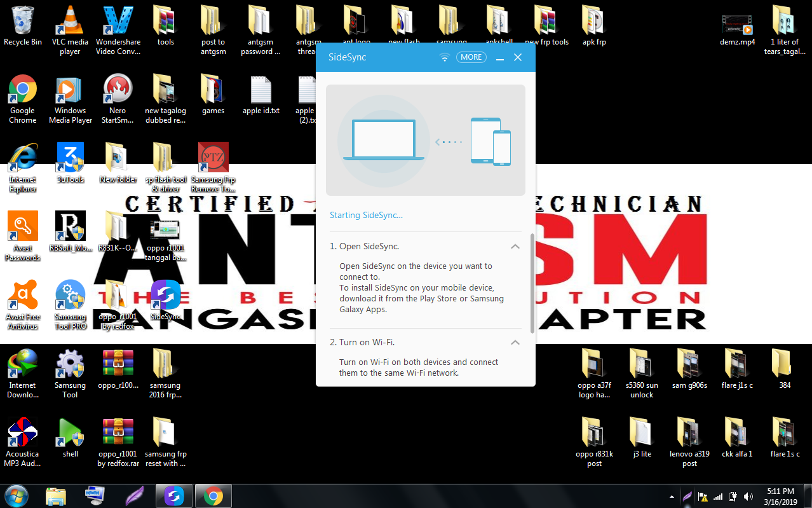Open the 'apple id.txt' file
The height and width of the screenshot is (508, 812).
261,95
